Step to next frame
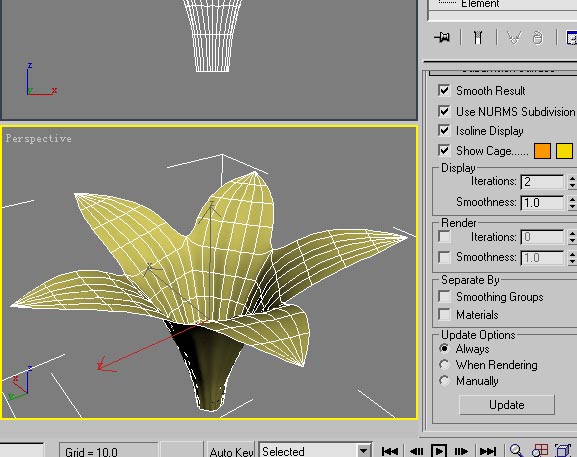577x457 pixels. click(x=461, y=451)
